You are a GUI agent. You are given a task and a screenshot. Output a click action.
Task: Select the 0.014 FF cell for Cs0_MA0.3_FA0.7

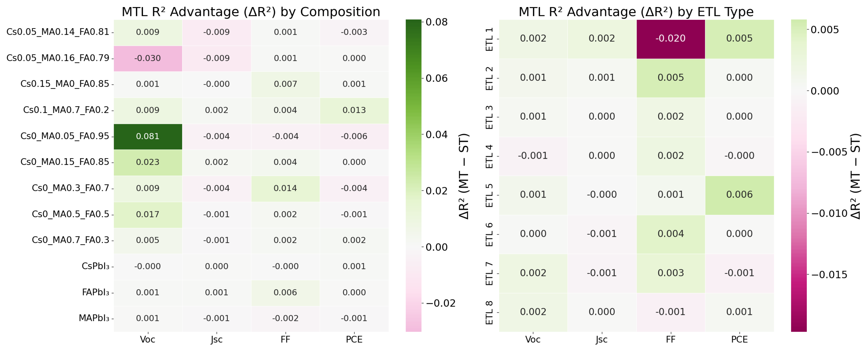(285, 188)
